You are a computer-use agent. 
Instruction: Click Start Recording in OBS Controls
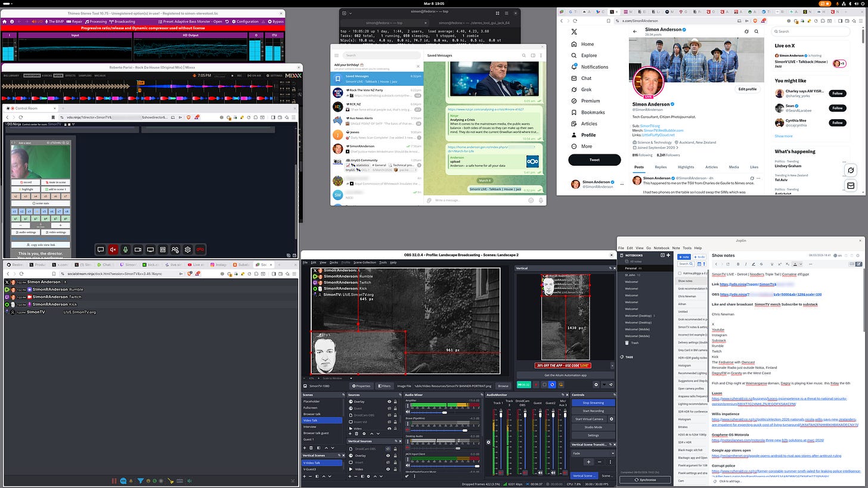pyautogui.click(x=594, y=411)
